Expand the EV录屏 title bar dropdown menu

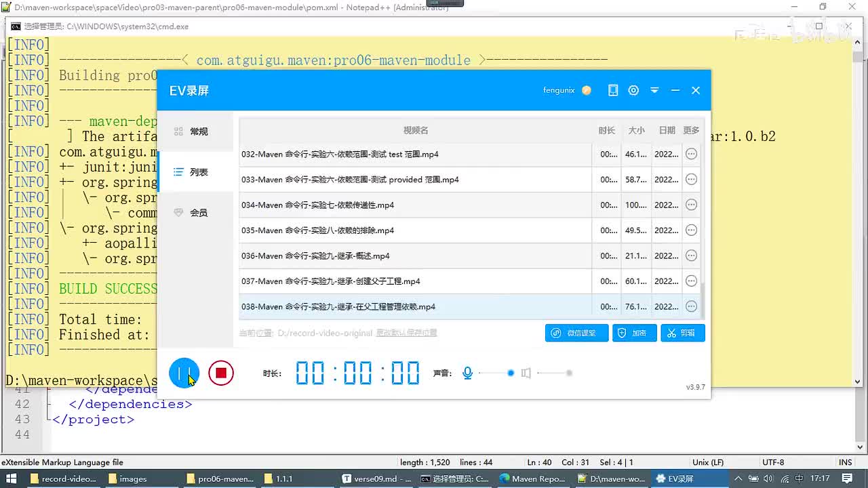[654, 90]
